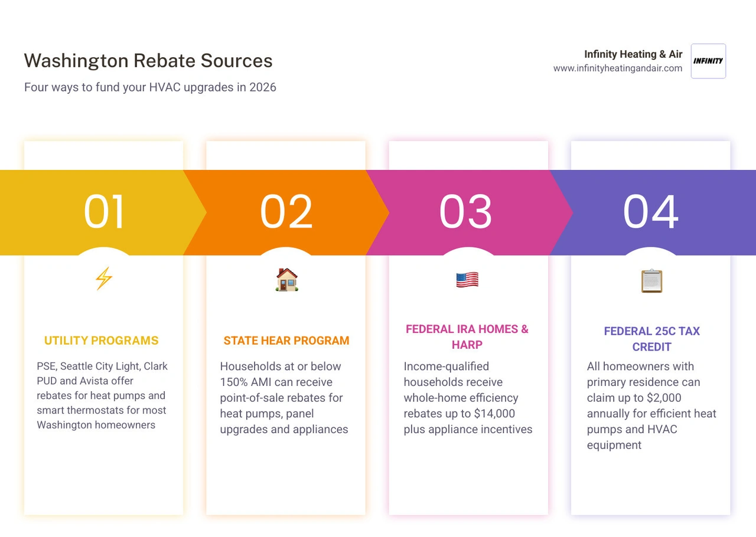Click the Washington Rebate Sources title

148,61
